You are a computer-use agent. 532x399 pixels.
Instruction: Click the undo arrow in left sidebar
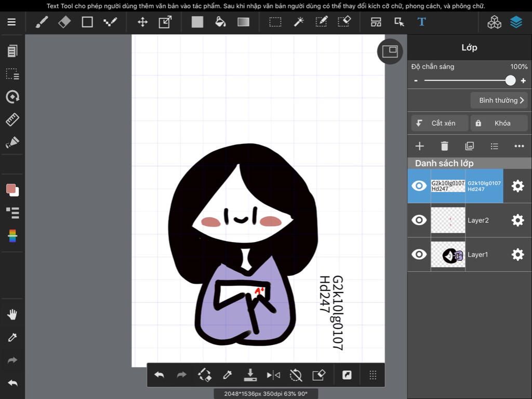tap(12, 383)
